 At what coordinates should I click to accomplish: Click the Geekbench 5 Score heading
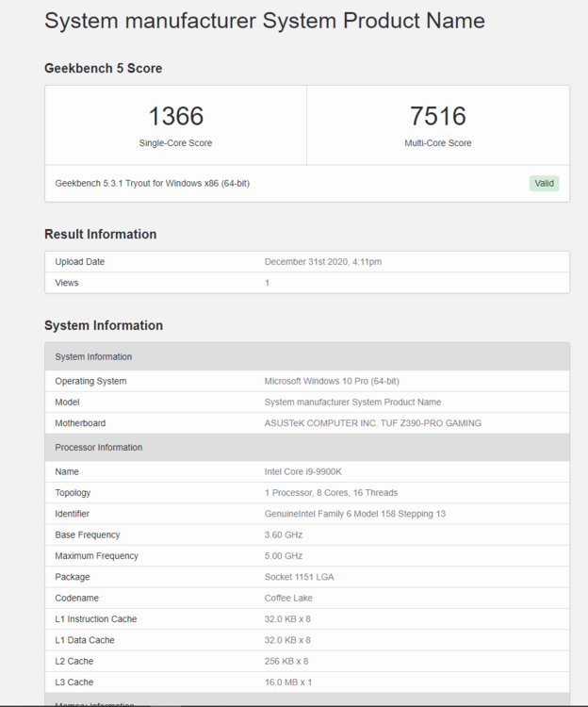(x=103, y=68)
